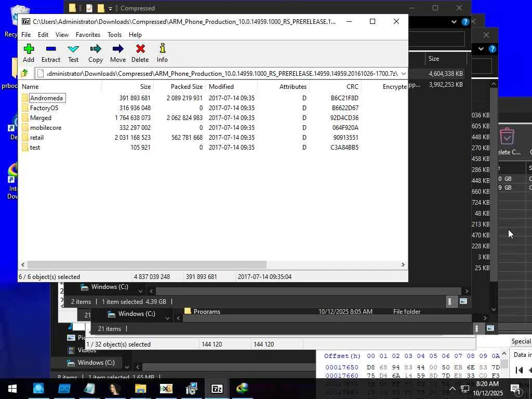The width and height of the screenshot is (532, 399).
Task: Select the test folder icon
Action: coord(25,147)
